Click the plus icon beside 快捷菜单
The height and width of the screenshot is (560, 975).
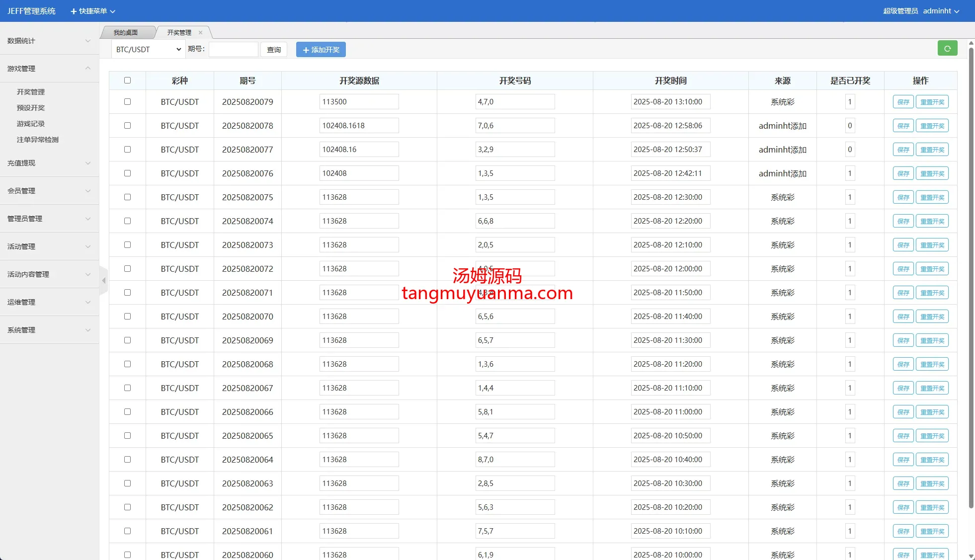pos(74,11)
